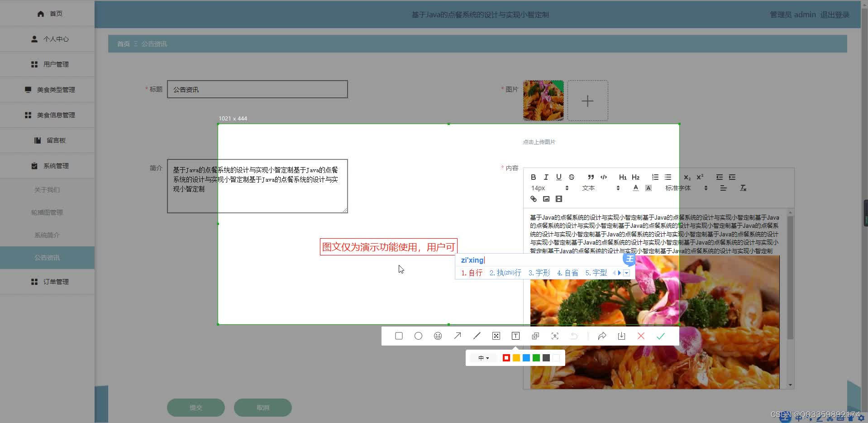Open 留言板 in the sidebar
The image size is (868, 423).
coord(47,140)
